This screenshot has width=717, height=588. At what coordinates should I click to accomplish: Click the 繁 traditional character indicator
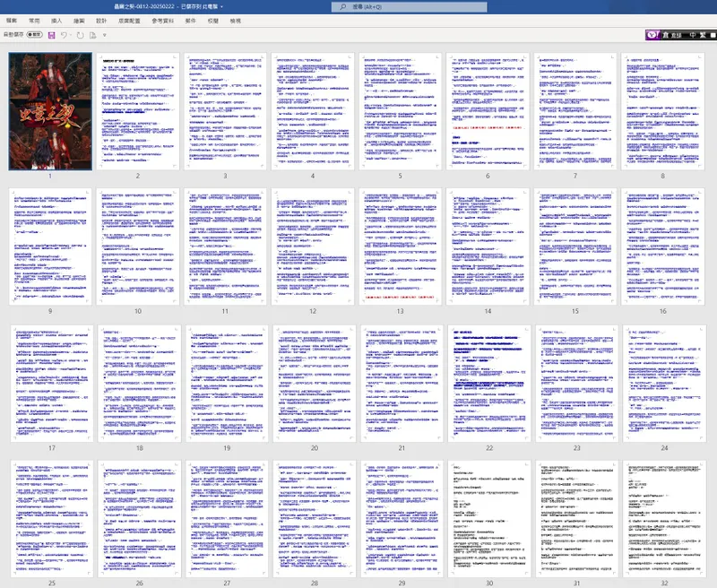[x=703, y=35]
